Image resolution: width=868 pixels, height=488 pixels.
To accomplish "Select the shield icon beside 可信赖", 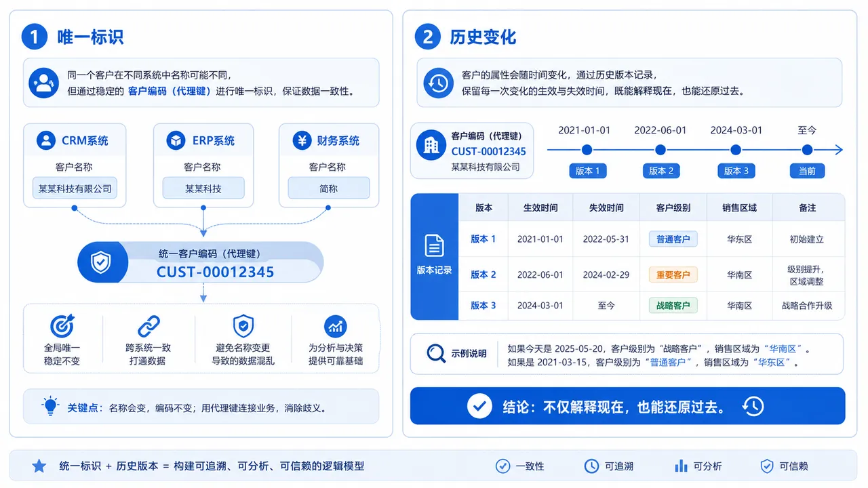I will click(x=767, y=466).
